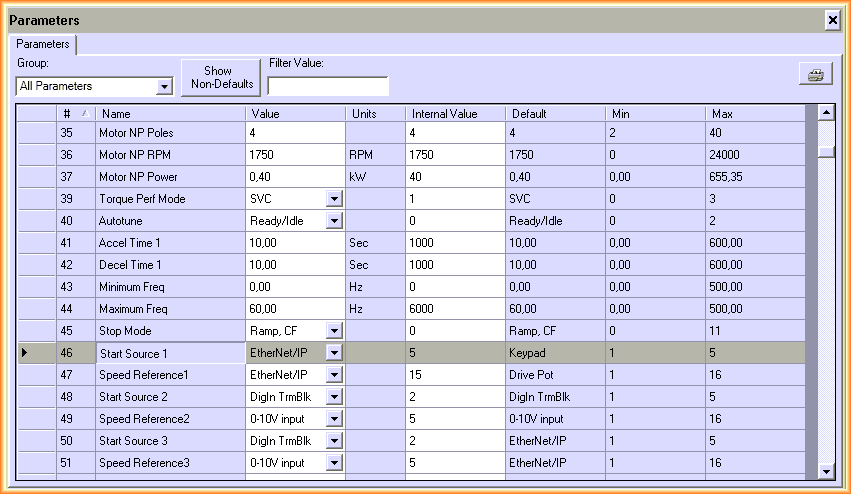Click the Filter Value text field
851x494 pixels.
point(328,86)
